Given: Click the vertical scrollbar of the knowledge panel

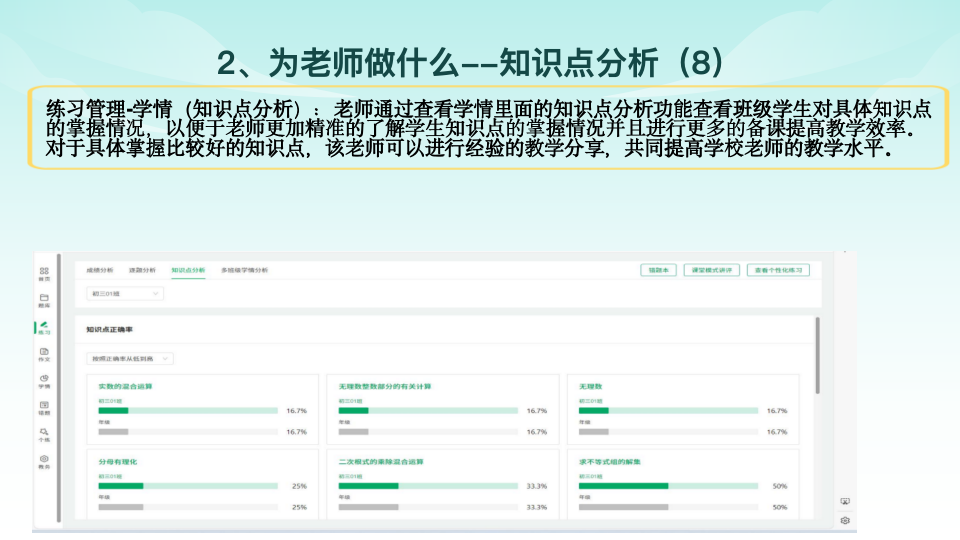Looking at the screenshot, I should coord(817,355).
